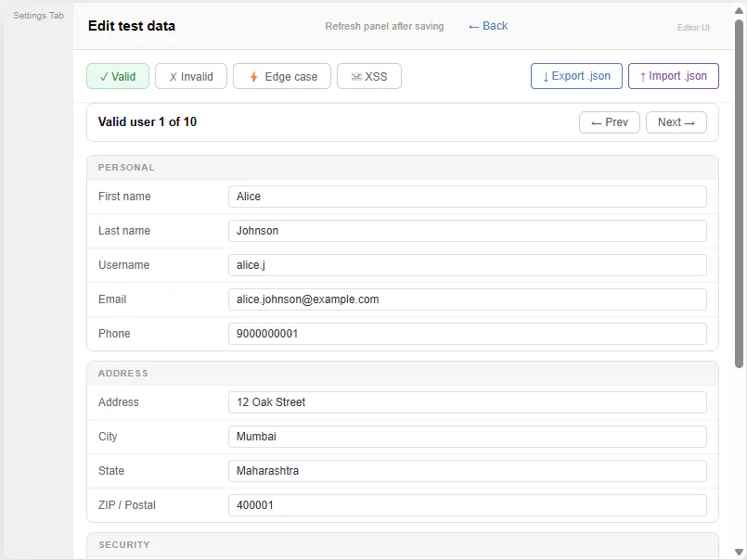This screenshot has height=560, width=747.
Task: Select the Valid data tab
Action: [118, 76]
